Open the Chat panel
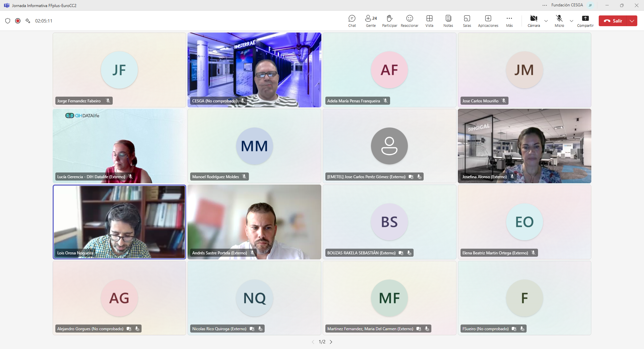 coord(352,21)
